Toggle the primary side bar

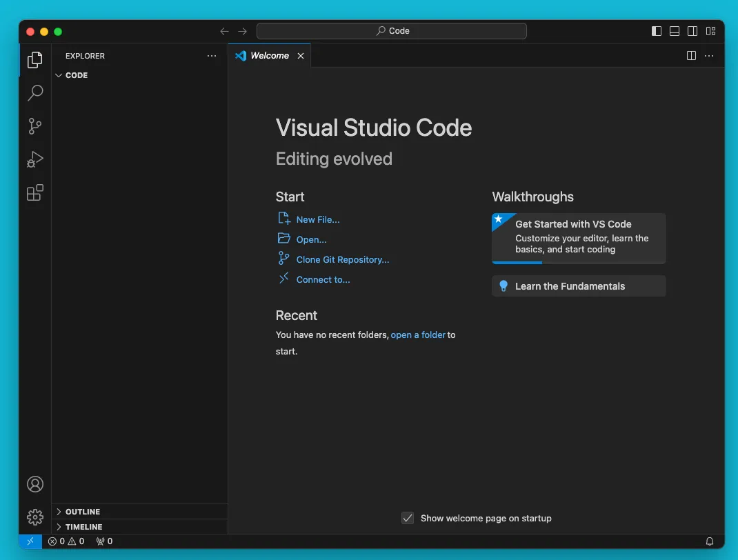click(x=657, y=31)
